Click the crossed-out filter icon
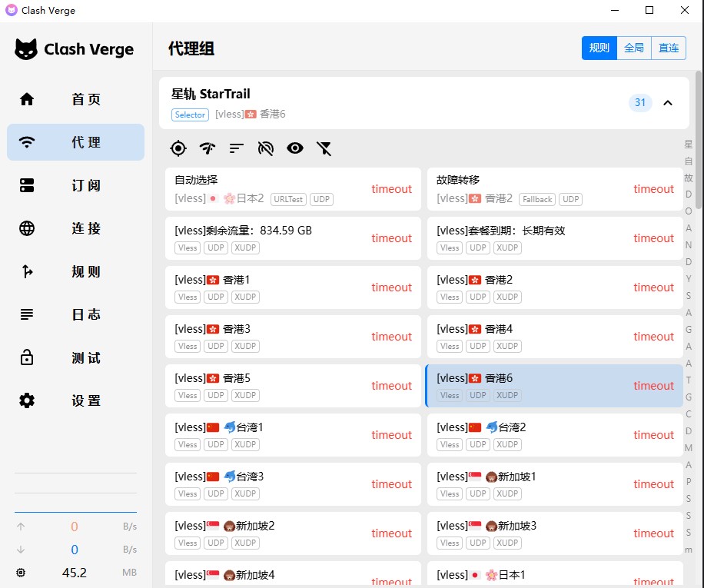Image resolution: width=704 pixels, height=588 pixels. [324, 148]
